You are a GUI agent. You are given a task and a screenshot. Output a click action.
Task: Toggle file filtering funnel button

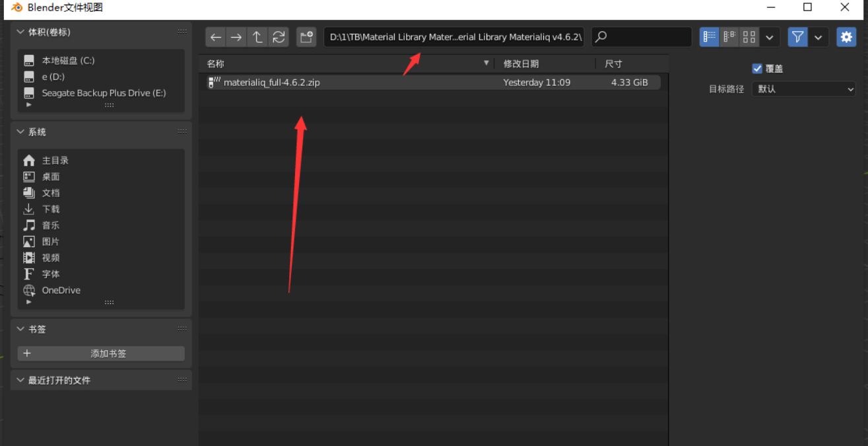pos(798,37)
